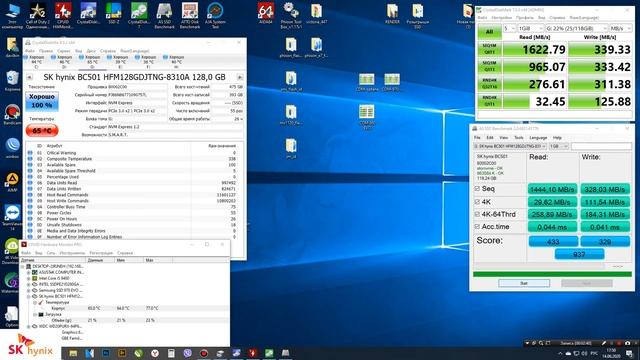Open Yandex Browser from the taskbar
Viewport: 640px width, 360px height.
[x=155, y=353]
